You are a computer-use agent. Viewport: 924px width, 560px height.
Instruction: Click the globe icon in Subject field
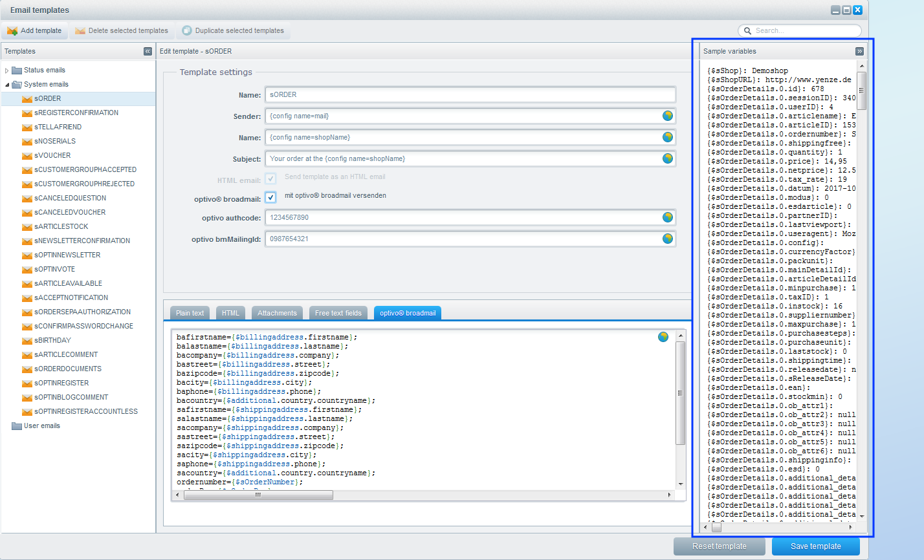click(668, 158)
